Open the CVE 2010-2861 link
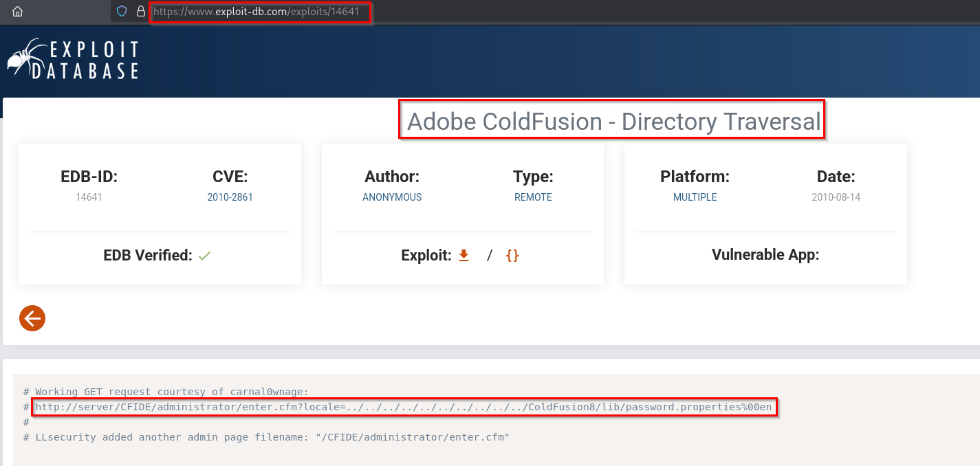 pos(230,197)
